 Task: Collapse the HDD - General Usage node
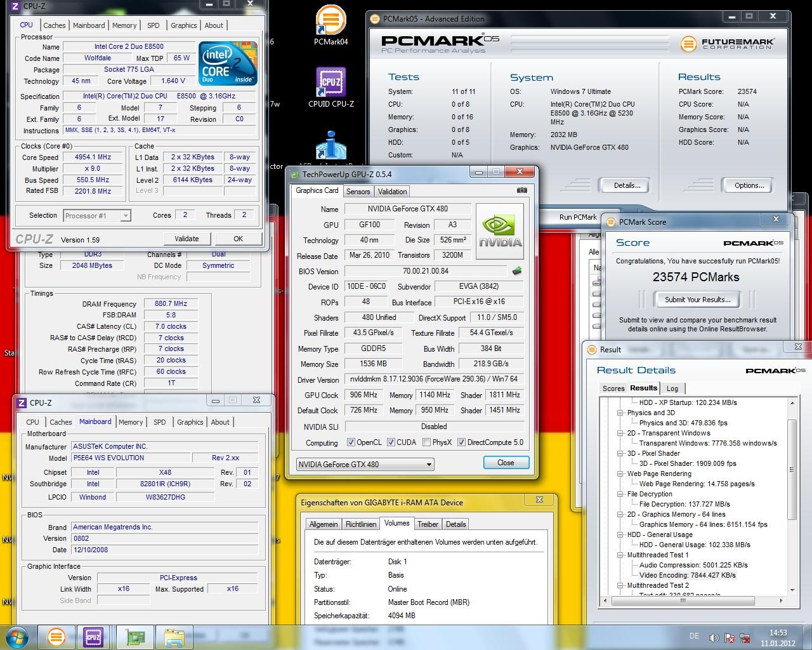tap(620, 534)
